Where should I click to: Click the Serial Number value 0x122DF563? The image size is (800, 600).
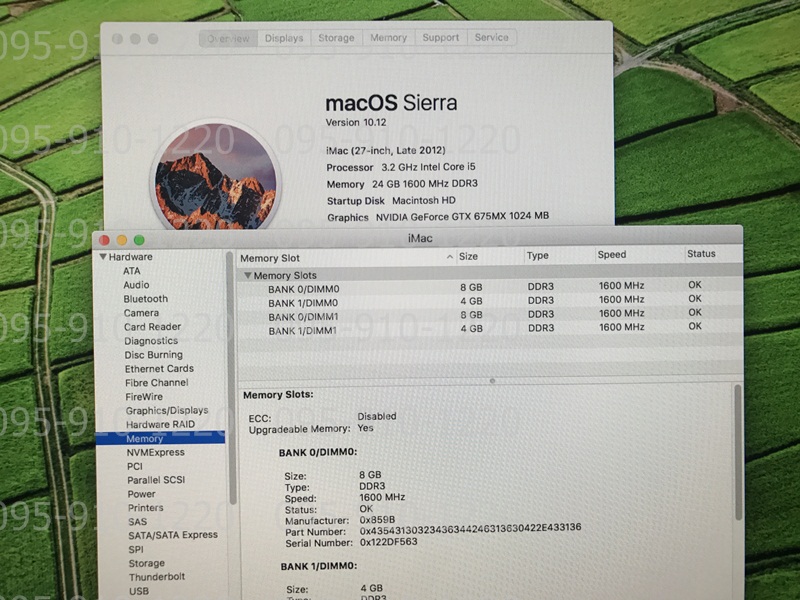click(389, 542)
